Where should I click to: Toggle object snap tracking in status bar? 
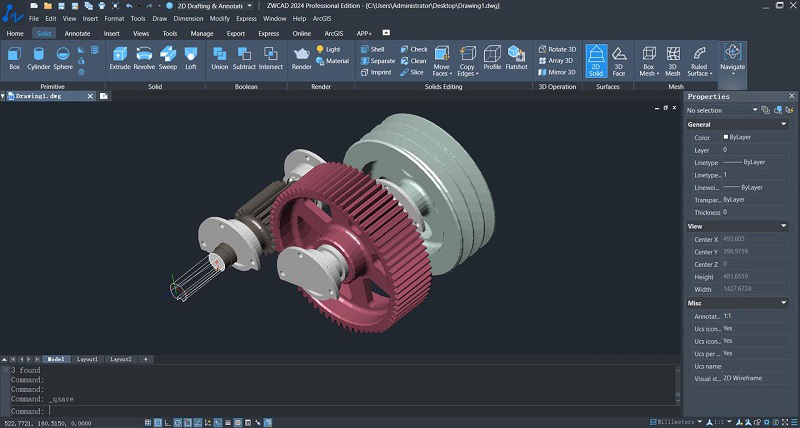(x=198, y=422)
